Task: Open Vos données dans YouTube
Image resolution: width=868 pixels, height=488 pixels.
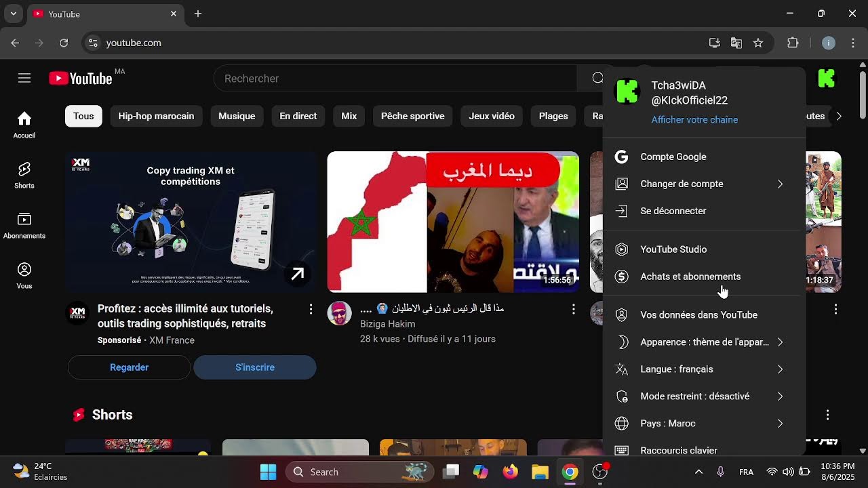Action: click(x=704, y=315)
